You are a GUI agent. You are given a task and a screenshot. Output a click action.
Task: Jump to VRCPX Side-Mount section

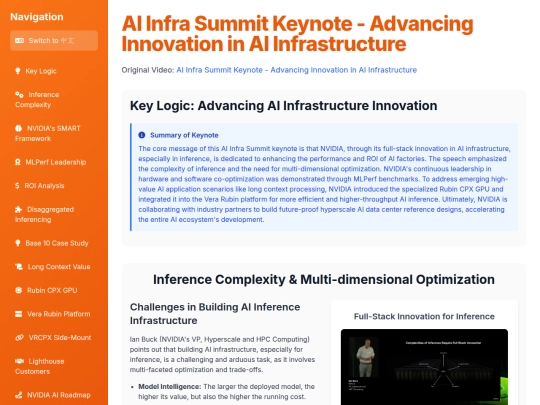click(x=54, y=338)
